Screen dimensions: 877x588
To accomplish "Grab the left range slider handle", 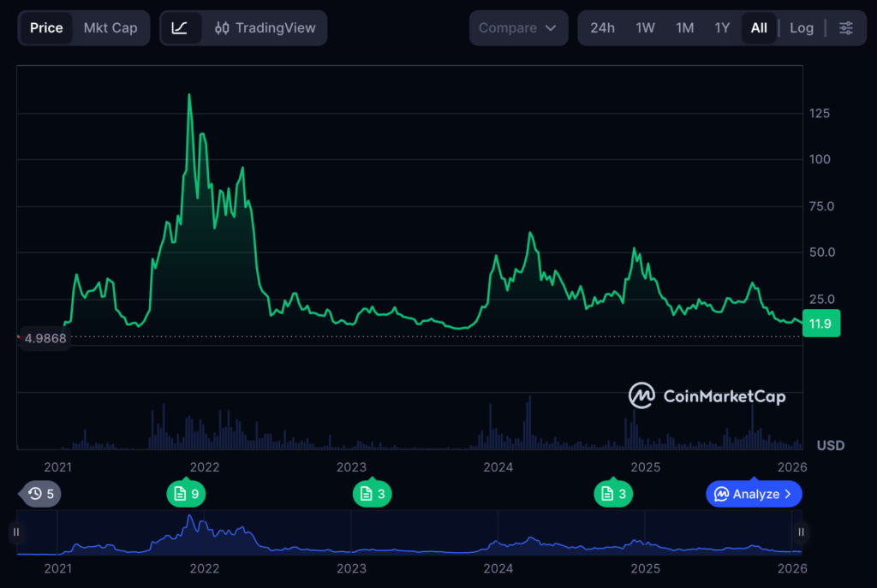I will tap(16, 532).
